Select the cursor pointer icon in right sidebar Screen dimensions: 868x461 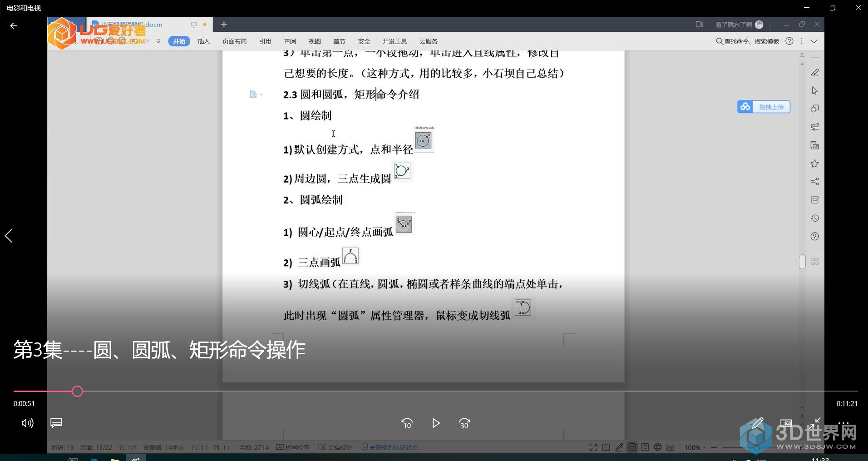[815, 91]
